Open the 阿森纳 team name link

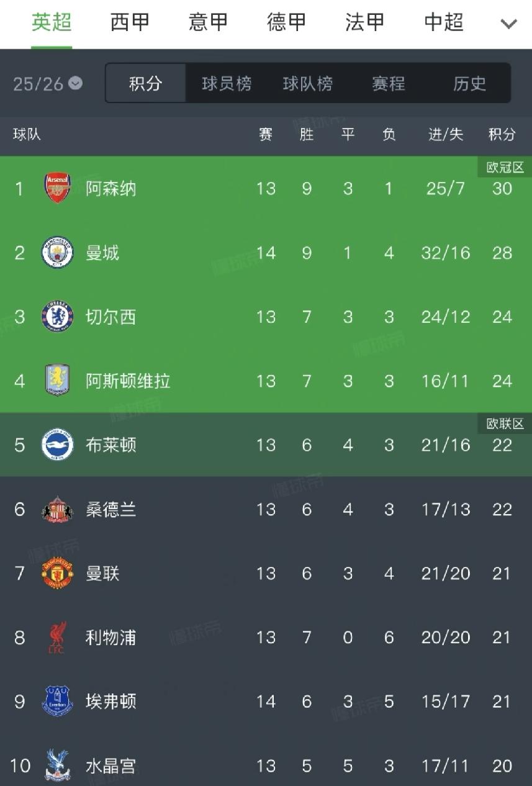110,189
